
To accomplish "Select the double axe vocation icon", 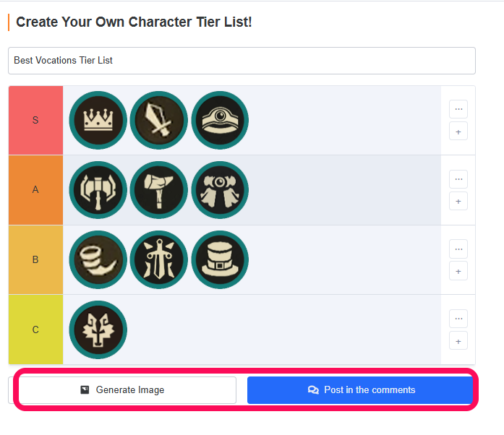I will pos(98,190).
